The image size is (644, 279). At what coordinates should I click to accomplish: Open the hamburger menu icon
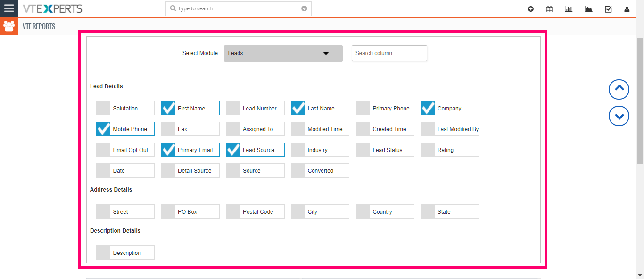coord(9,8)
